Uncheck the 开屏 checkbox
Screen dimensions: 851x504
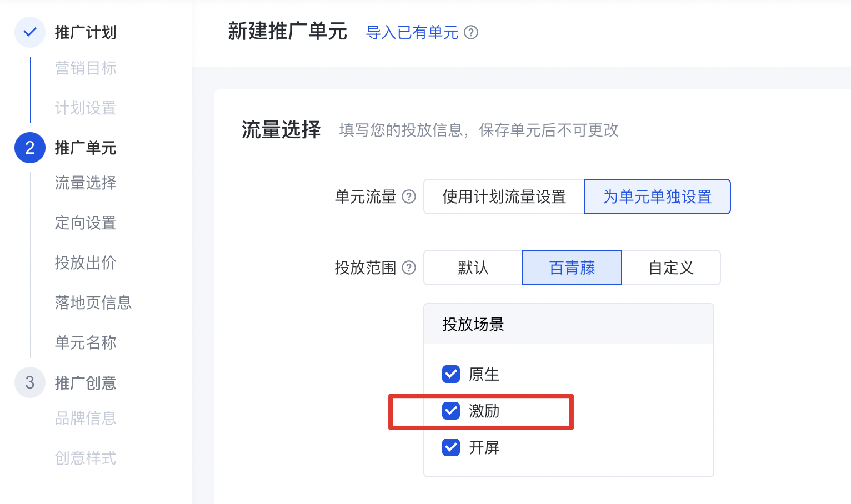pyautogui.click(x=451, y=447)
